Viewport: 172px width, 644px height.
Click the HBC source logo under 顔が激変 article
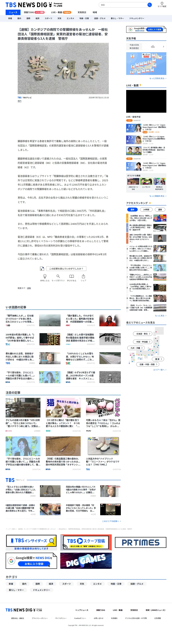pyautogui.click(x=68, y=325)
